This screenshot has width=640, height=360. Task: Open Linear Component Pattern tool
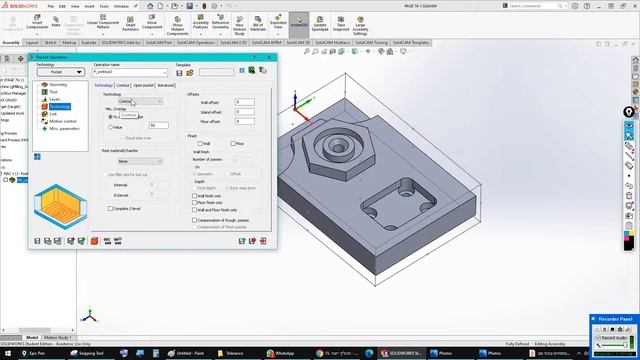click(x=103, y=21)
